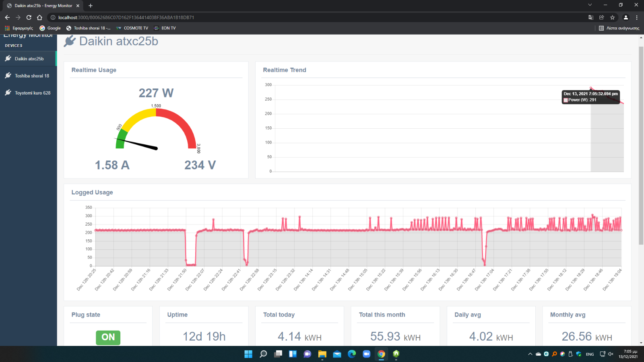
Task: Open Toshiba shorai 18 bookmark
Action: click(88, 28)
